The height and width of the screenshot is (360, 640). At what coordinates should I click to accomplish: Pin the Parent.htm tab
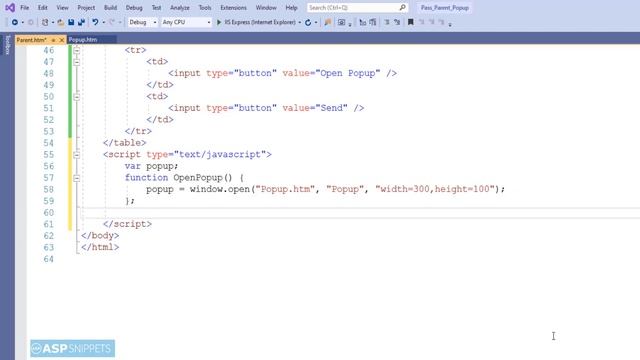pos(53,40)
